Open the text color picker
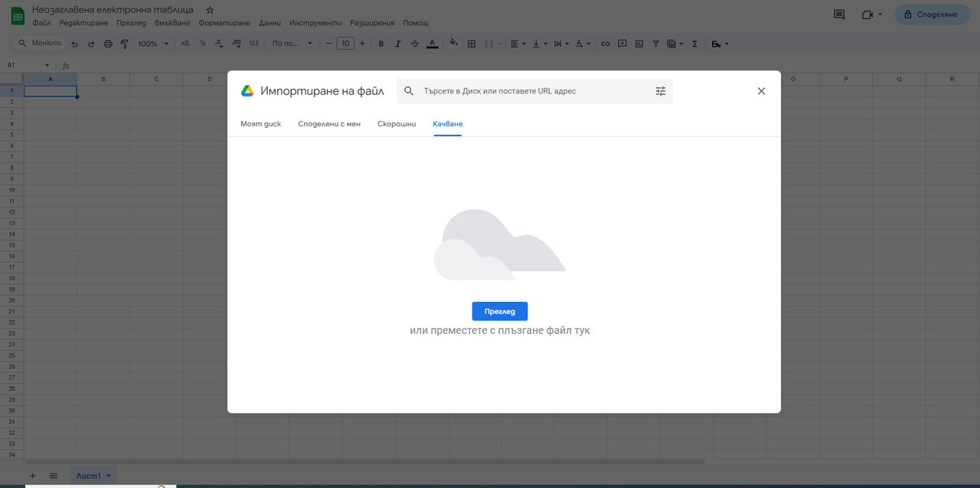Image resolution: width=980 pixels, height=488 pixels. pyautogui.click(x=432, y=44)
